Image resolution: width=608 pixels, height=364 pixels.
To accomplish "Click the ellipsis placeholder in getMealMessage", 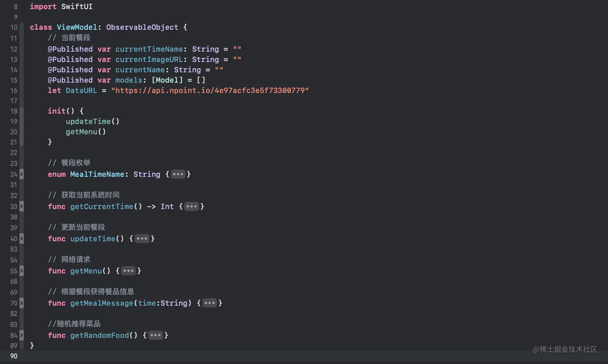I will (x=210, y=303).
